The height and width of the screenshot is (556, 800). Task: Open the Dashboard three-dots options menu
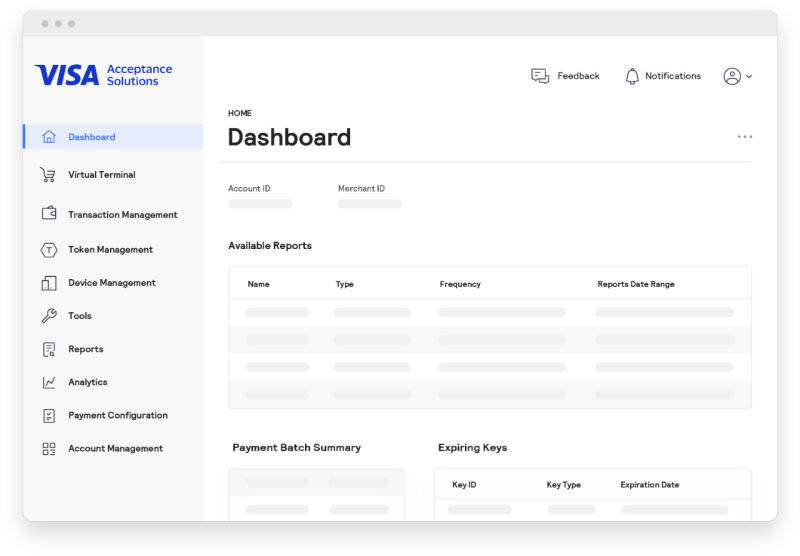click(x=744, y=137)
